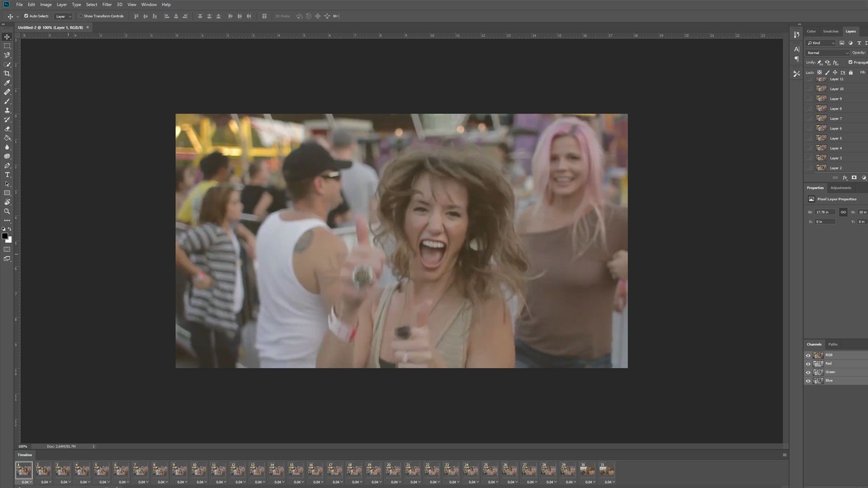Select the Quick Selection tool

point(7,65)
